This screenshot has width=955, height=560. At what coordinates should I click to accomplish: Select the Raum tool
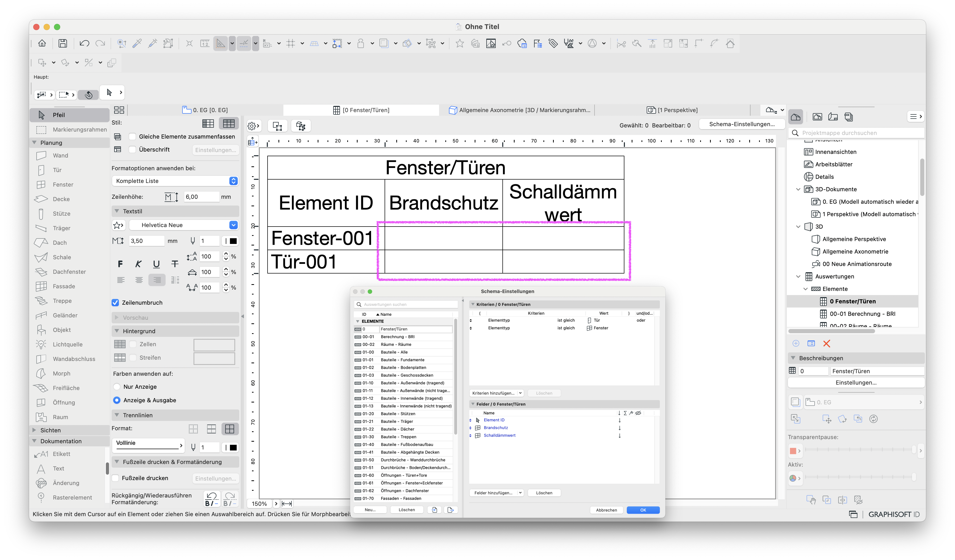point(69,417)
